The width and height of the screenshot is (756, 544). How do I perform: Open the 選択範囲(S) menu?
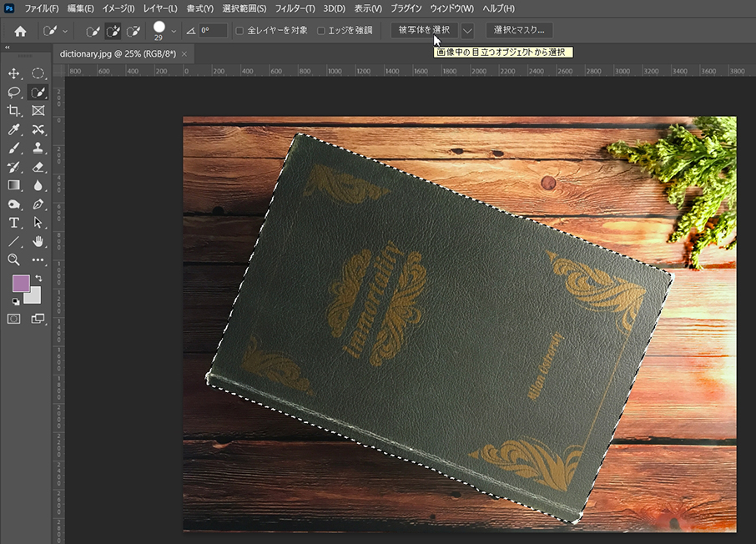pyautogui.click(x=244, y=8)
